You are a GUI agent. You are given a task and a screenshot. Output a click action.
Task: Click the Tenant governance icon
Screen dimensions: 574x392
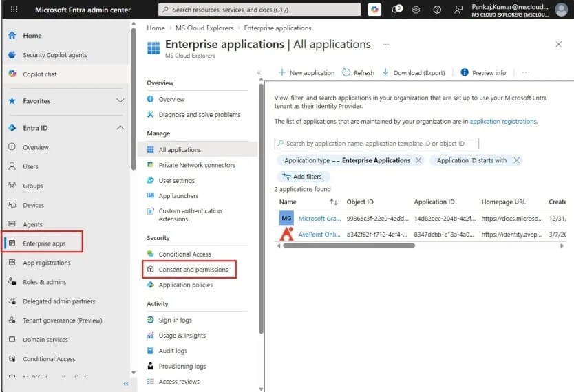(x=12, y=320)
